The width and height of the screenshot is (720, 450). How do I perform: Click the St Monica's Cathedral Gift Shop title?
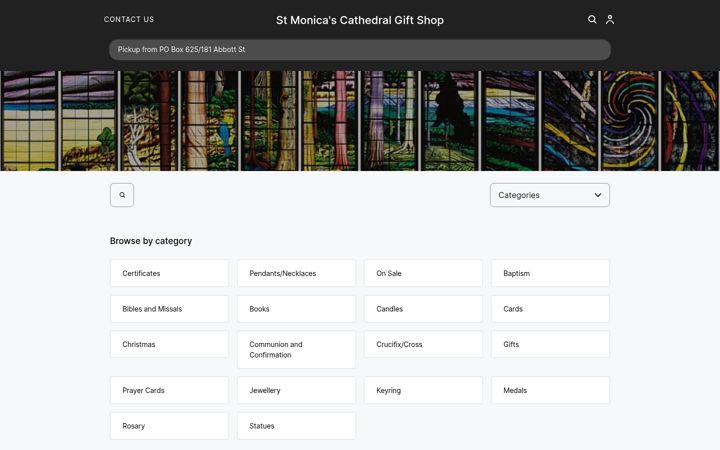[360, 20]
